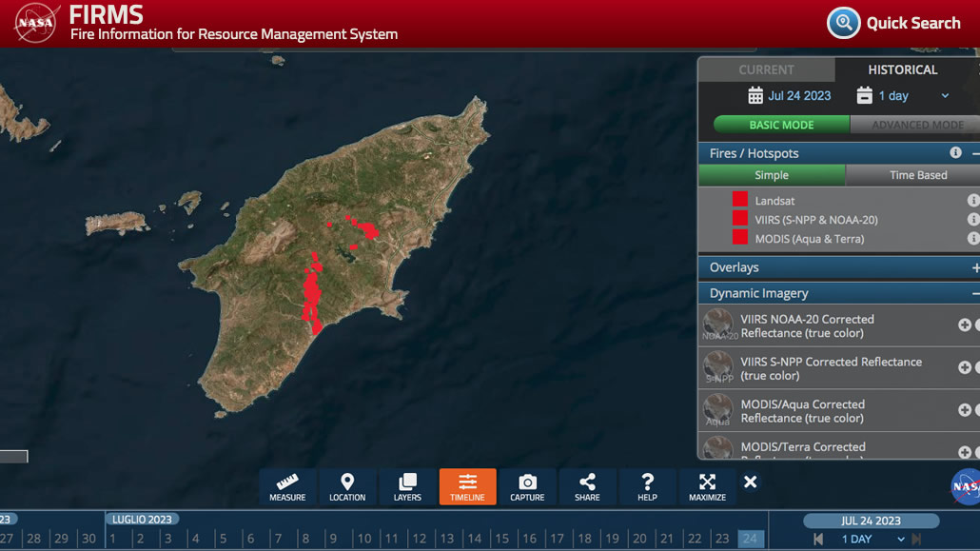Toggle the Timeline tool

point(467,486)
